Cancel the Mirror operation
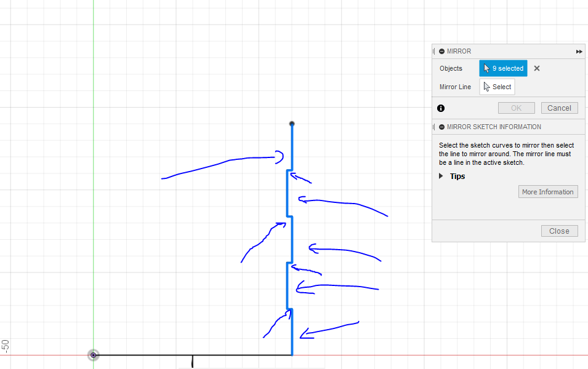 click(559, 108)
